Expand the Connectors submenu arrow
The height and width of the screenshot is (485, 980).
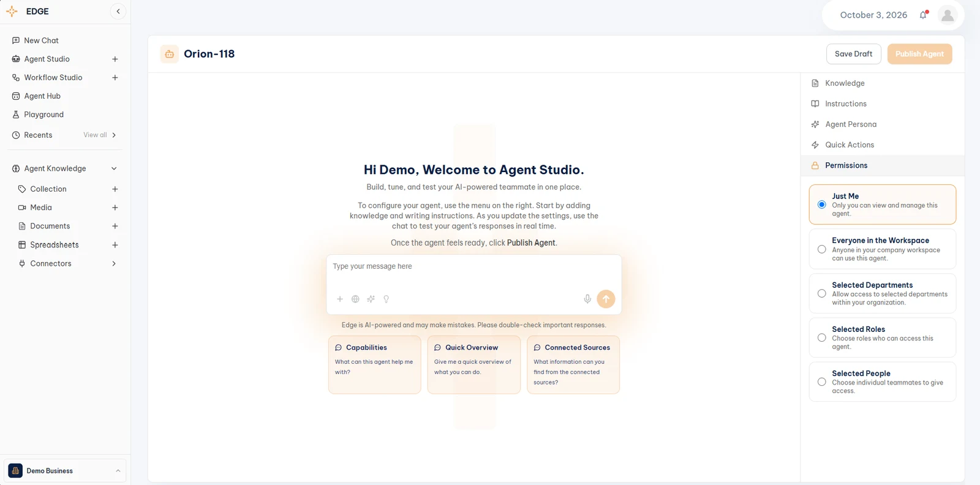pyautogui.click(x=114, y=264)
